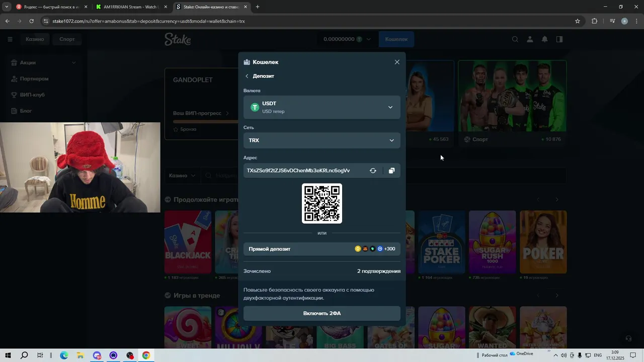
Task: Open the Windows notification center
Action: 633,355
